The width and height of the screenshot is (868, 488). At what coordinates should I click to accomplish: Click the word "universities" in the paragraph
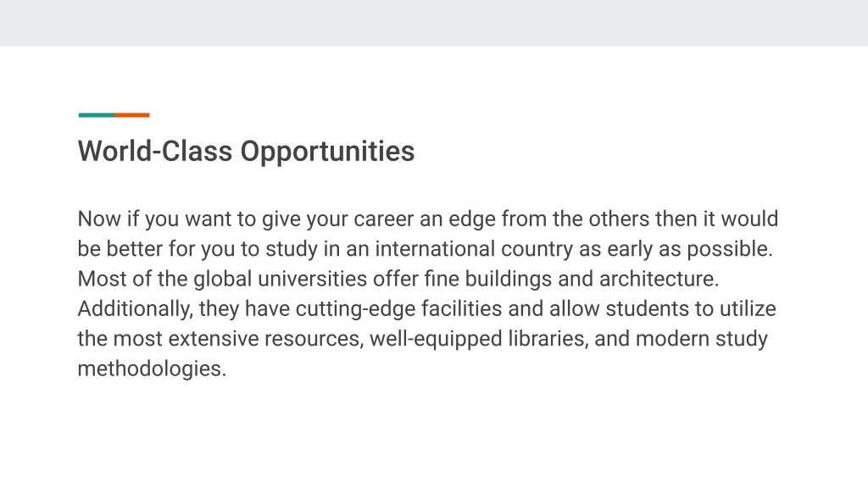tap(312, 279)
